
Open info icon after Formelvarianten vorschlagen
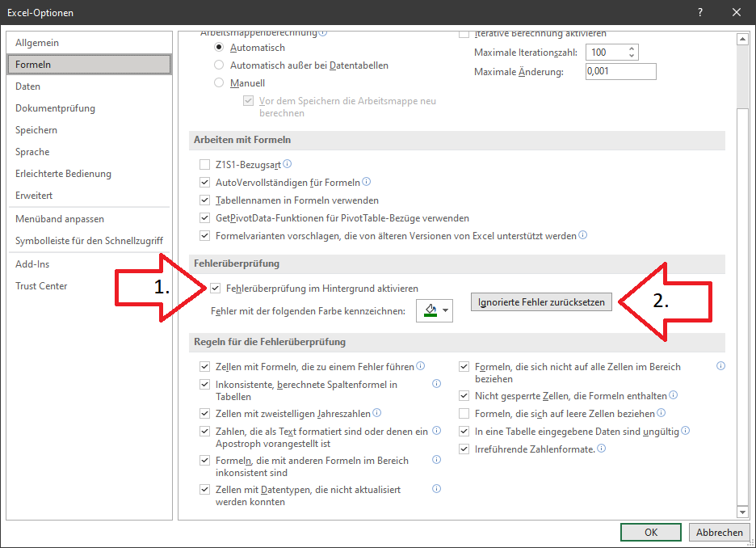582,235
